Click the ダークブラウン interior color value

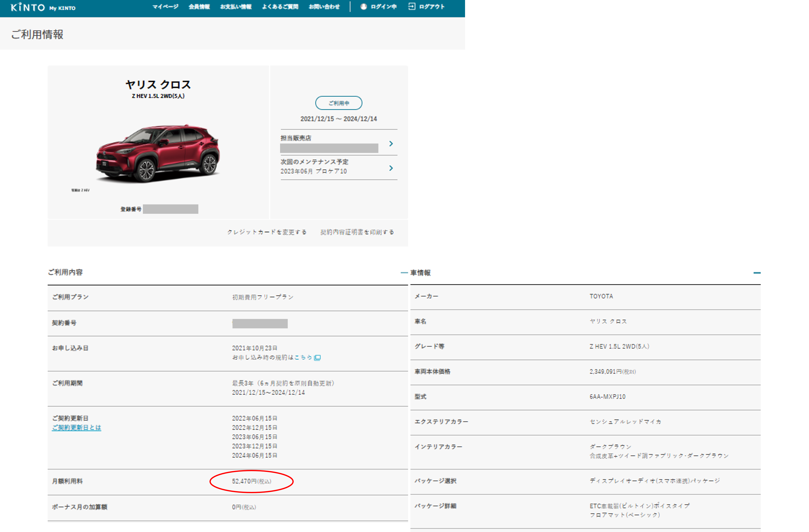[x=610, y=447]
